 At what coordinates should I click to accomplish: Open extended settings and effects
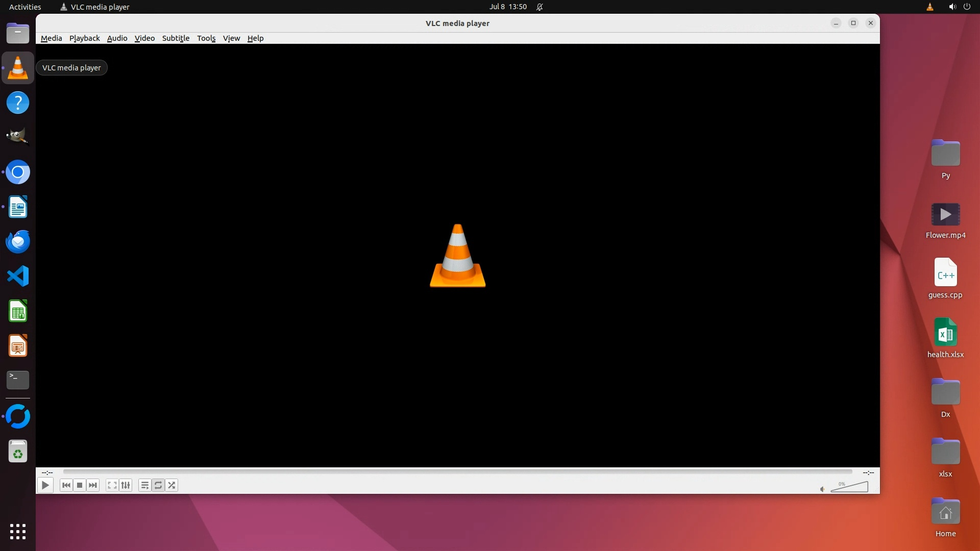126,485
